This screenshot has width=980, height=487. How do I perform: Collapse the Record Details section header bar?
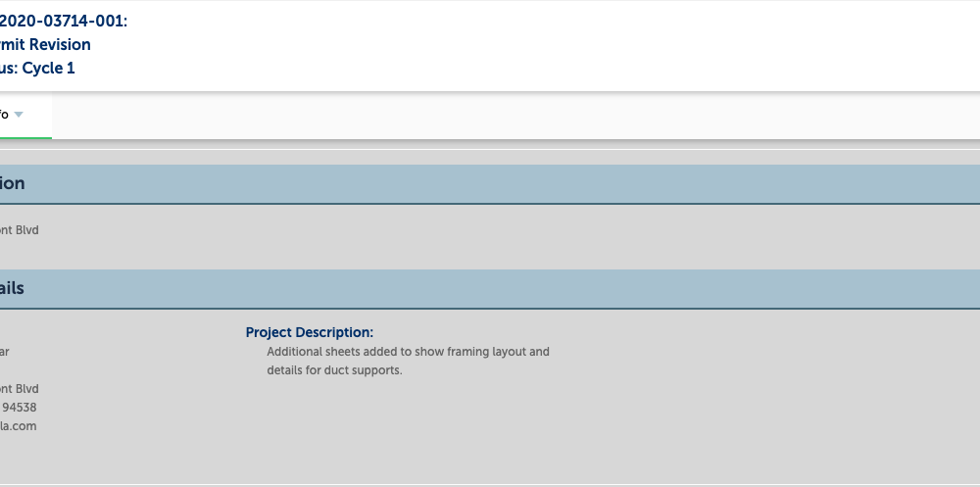pyautogui.click(x=490, y=289)
